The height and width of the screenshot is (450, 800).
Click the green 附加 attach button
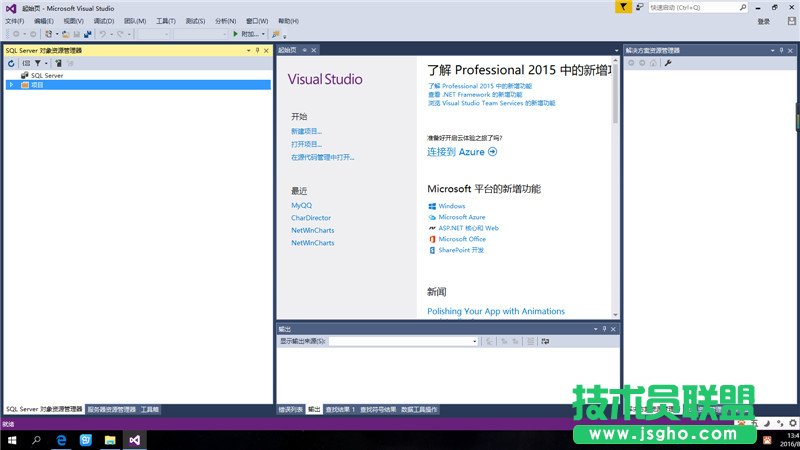246,34
